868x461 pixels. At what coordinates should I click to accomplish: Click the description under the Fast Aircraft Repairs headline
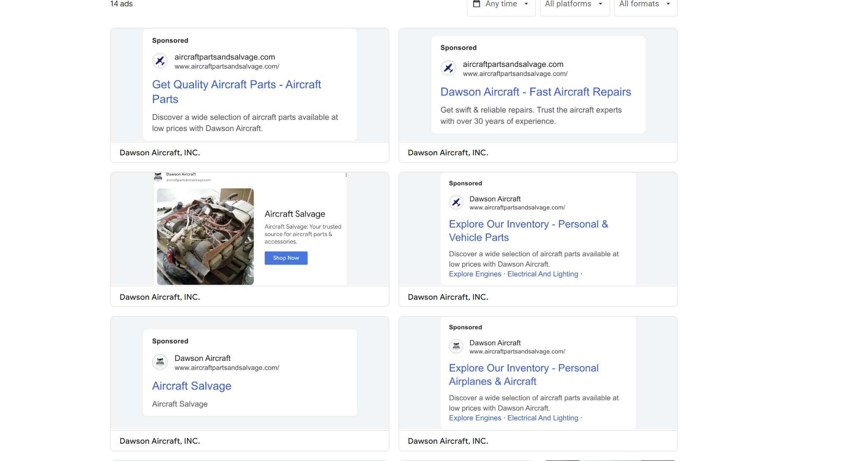531,116
